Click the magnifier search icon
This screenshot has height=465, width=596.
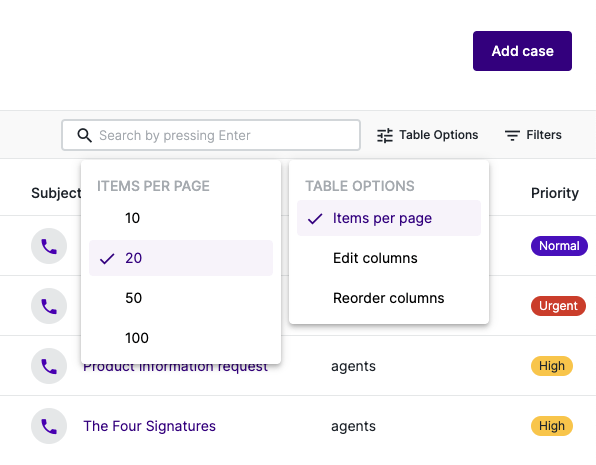[x=84, y=135]
